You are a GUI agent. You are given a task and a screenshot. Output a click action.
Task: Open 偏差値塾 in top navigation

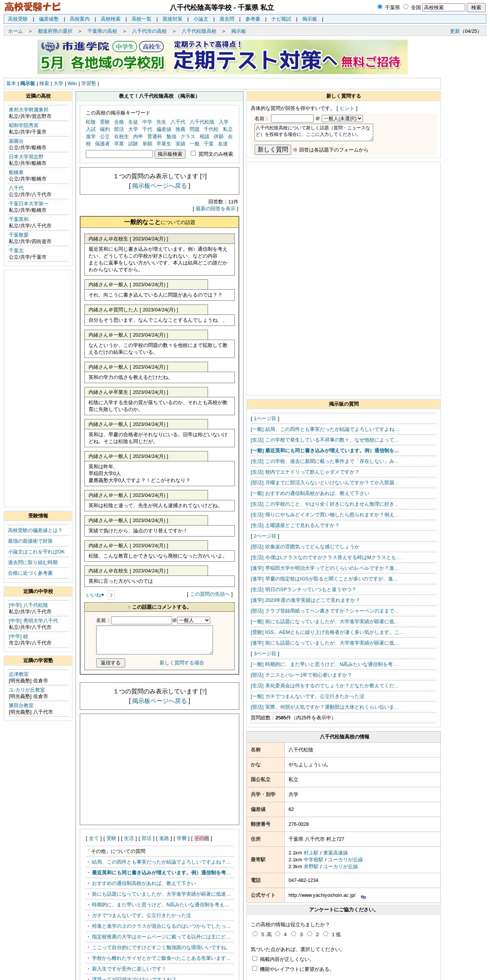[x=49, y=19]
